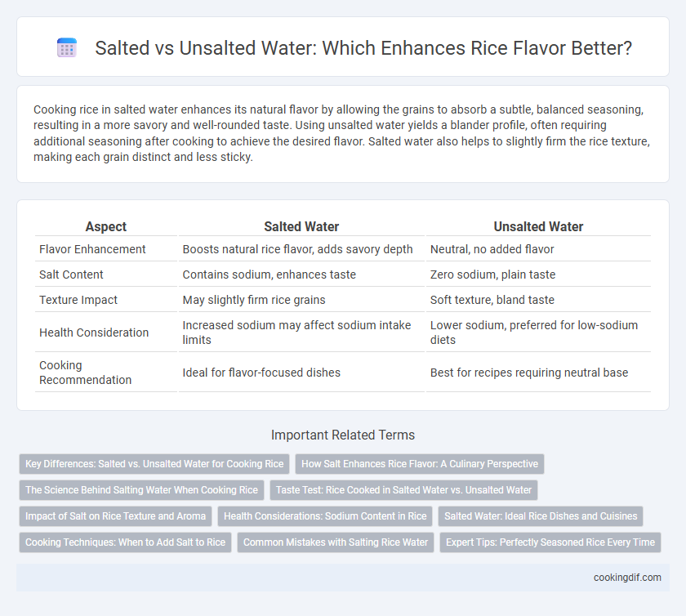Visit the Impact of Salt on Rice Texture tag
Image resolution: width=686 pixels, height=616 pixels.
click(115, 516)
